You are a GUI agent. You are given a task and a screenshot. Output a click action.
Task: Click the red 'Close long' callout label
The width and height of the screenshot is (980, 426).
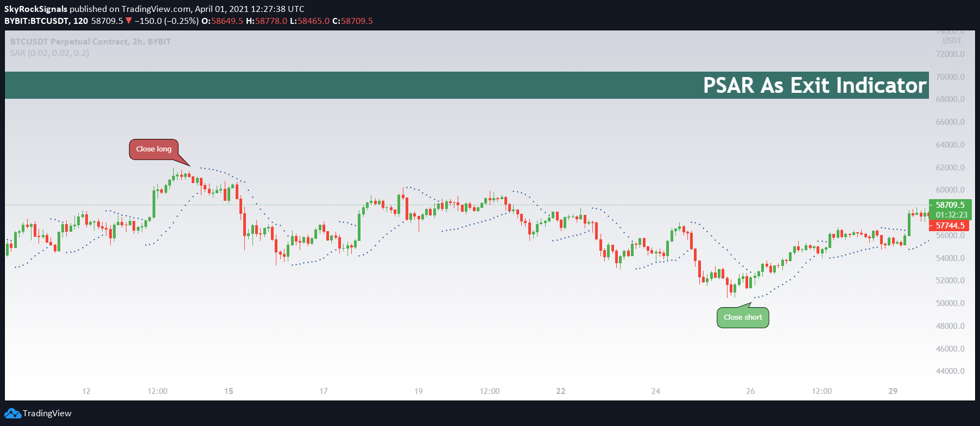pyautogui.click(x=154, y=149)
